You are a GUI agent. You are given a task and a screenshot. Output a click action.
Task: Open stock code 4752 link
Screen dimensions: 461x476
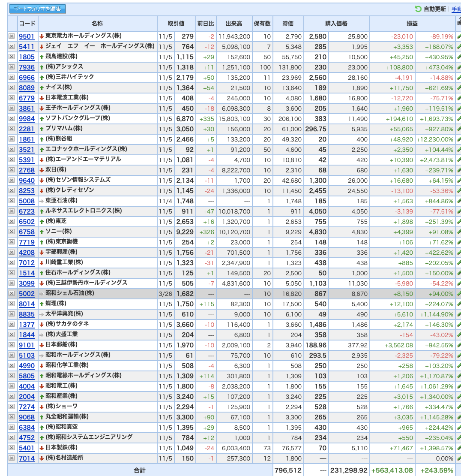tap(27, 438)
